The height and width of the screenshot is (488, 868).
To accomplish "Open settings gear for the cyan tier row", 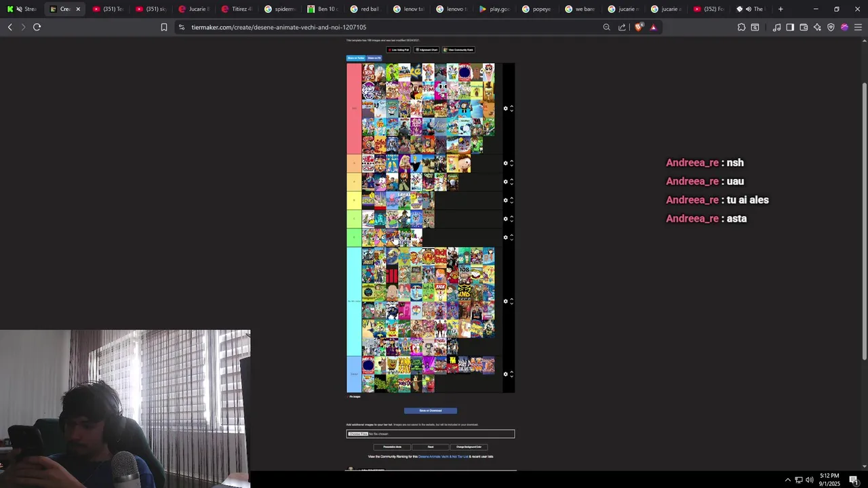I will tap(505, 301).
